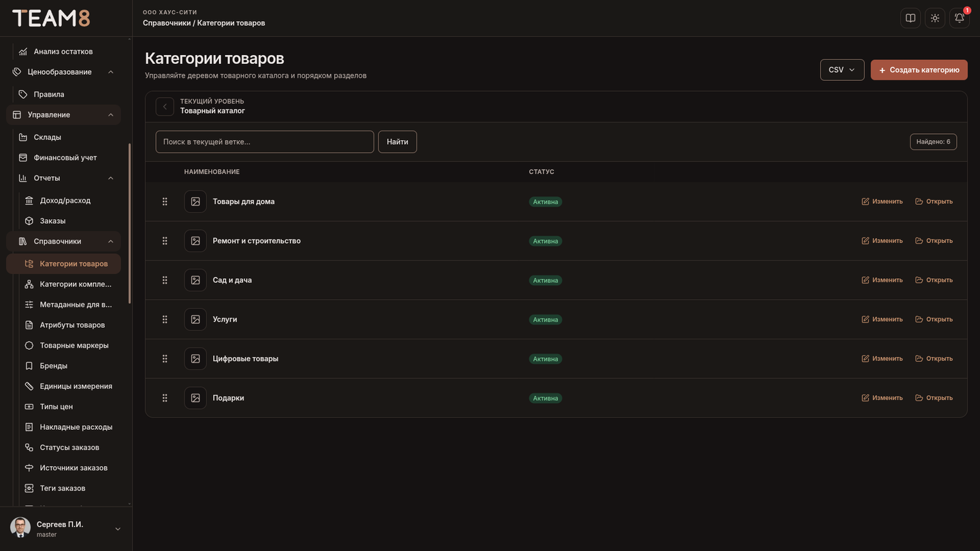Viewport: 980px width, 551px height.
Task: Click the image icon for Цифровые товары
Action: pyautogui.click(x=195, y=358)
